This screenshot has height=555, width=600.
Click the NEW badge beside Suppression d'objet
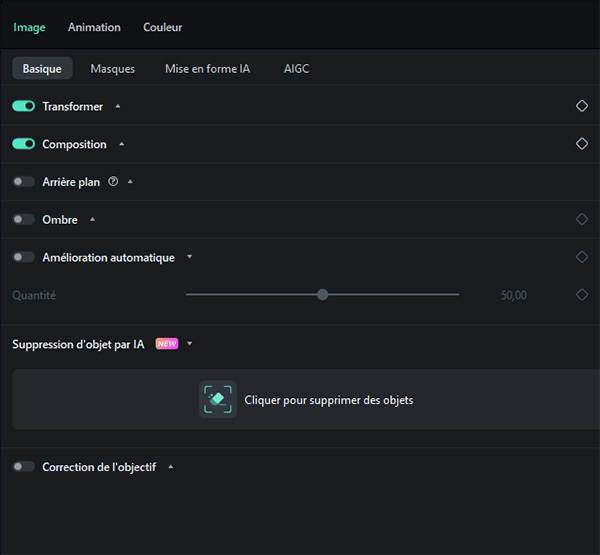(166, 344)
